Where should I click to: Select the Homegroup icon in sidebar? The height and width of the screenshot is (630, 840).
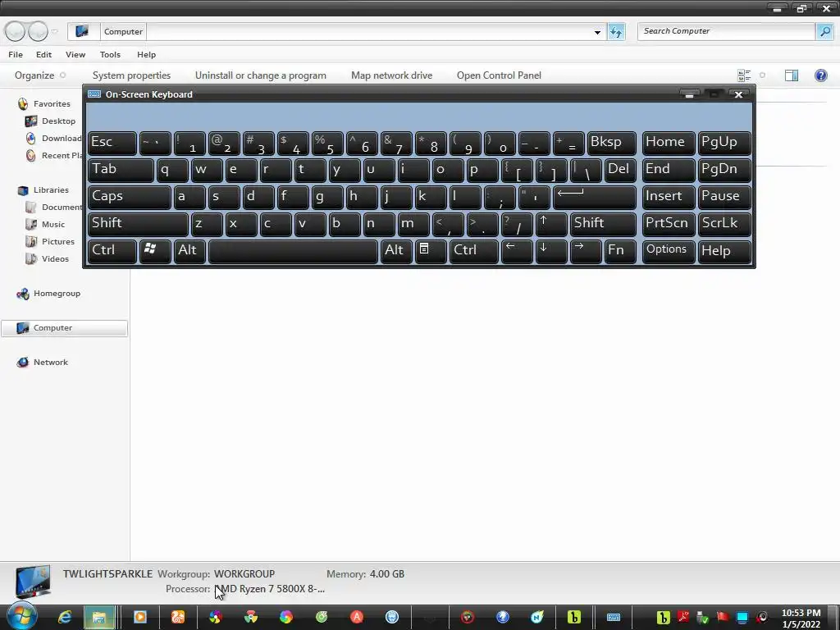[22, 294]
